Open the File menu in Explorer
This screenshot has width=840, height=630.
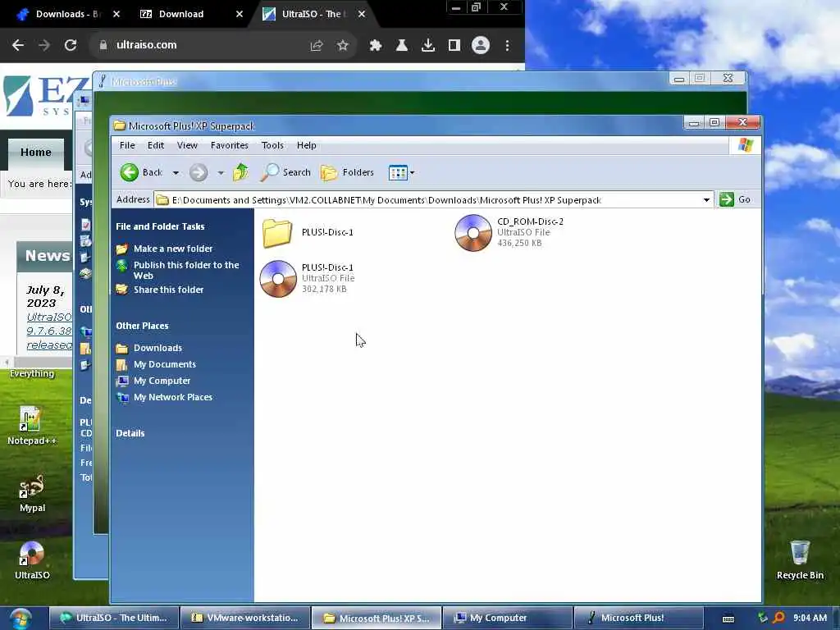pyautogui.click(x=127, y=145)
